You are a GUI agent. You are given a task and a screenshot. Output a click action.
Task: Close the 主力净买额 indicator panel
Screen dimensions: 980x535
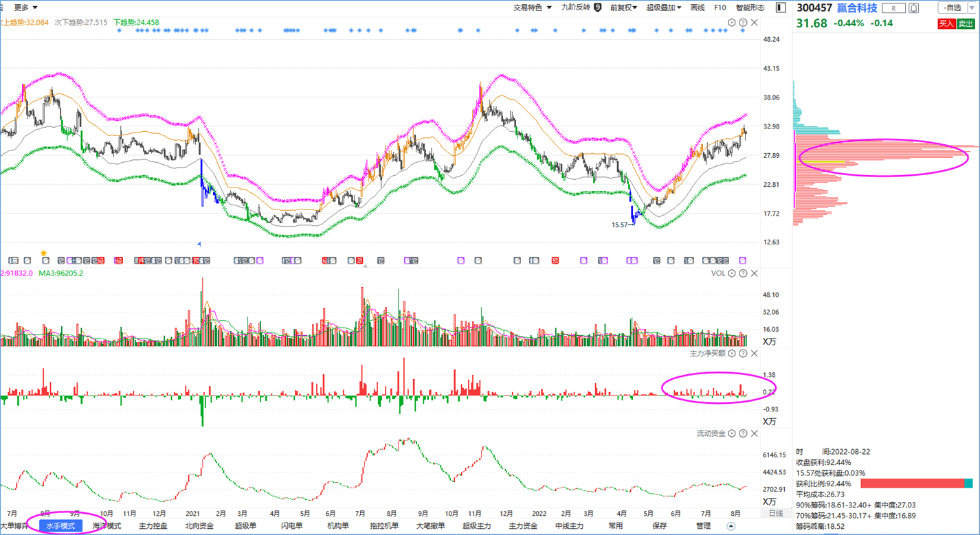(754, 353)
